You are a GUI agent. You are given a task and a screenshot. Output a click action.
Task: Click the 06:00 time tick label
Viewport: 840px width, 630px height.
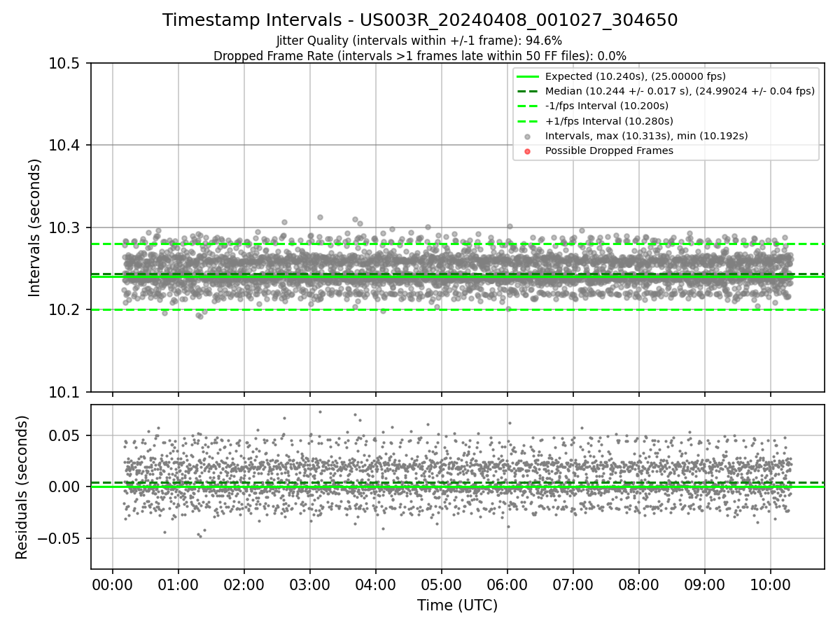pos(507,583)
